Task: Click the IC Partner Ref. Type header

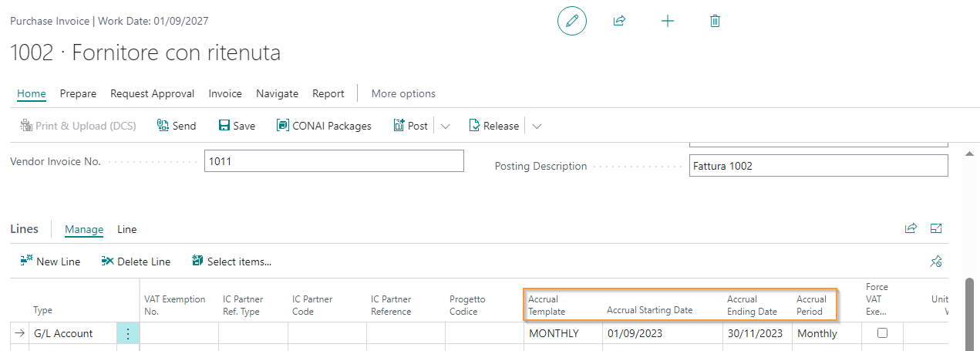Action: point(243,305)
